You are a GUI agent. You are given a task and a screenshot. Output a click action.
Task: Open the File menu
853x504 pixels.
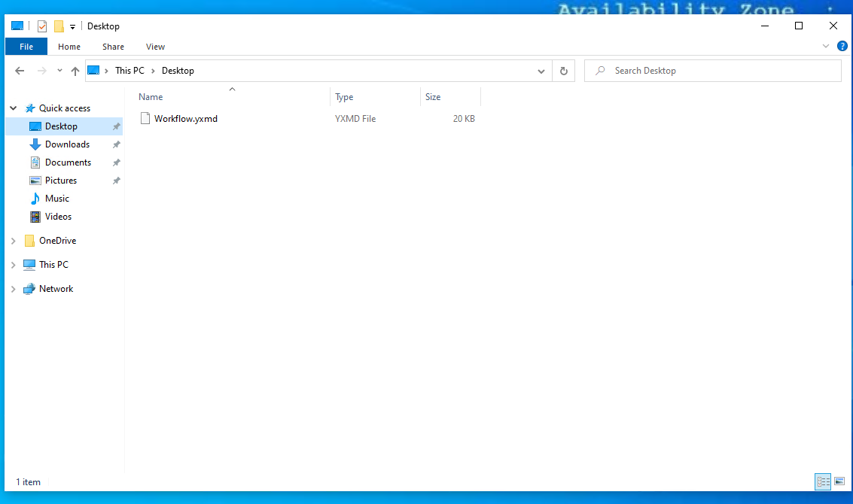point(26,47)
